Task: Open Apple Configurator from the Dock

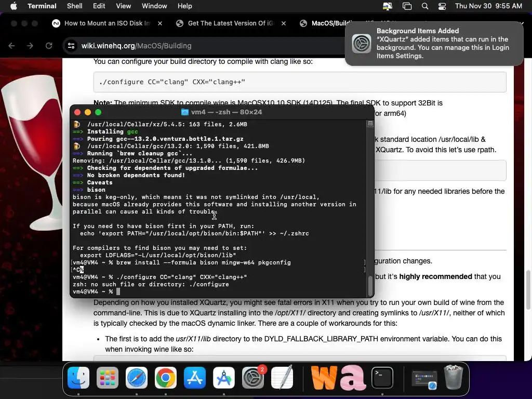Action: pos(223,378)
